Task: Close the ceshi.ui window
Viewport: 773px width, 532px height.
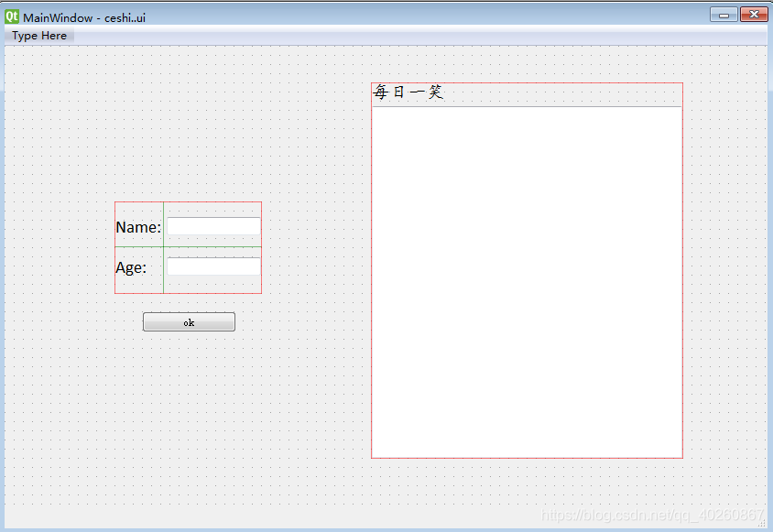Action: click(754, 15)
